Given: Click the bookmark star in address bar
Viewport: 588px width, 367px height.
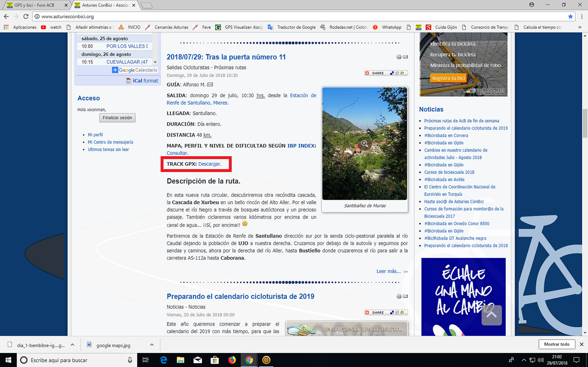Looking at the screenshot, I should pyautogui.click(x=570, y=16).
